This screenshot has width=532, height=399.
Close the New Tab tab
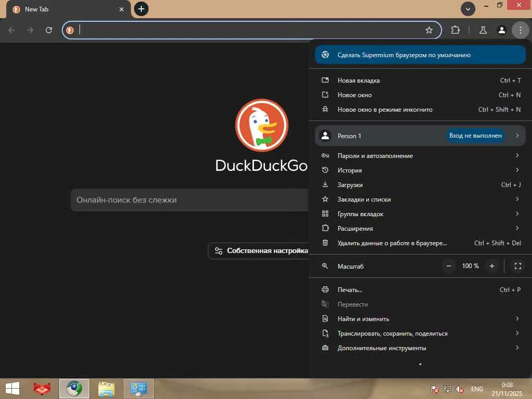(122, 9)
